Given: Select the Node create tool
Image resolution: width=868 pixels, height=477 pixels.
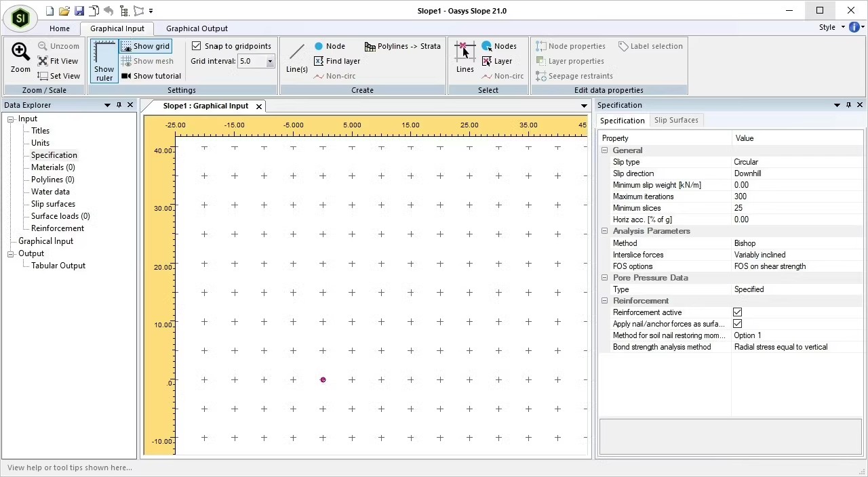Looking at the screenshot, I should pos(330,46).
